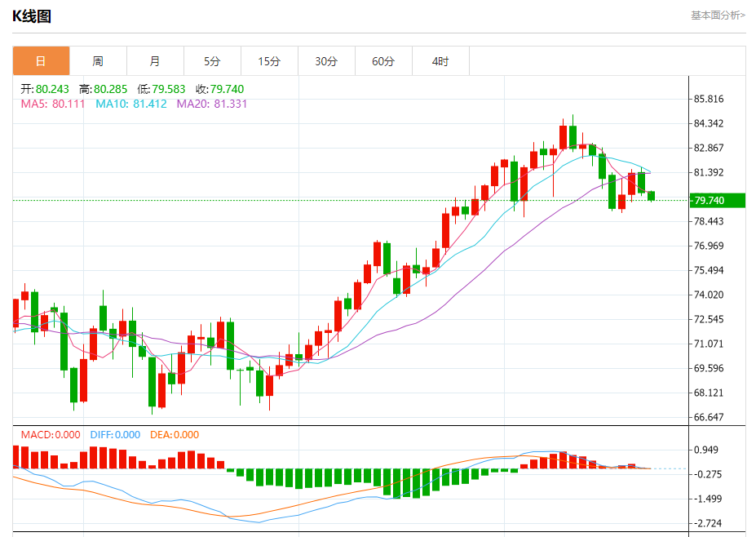Click the 76.969 price axis label
Image resolution: width=756 pixels, height=537 pixels.
pos(709,246)
